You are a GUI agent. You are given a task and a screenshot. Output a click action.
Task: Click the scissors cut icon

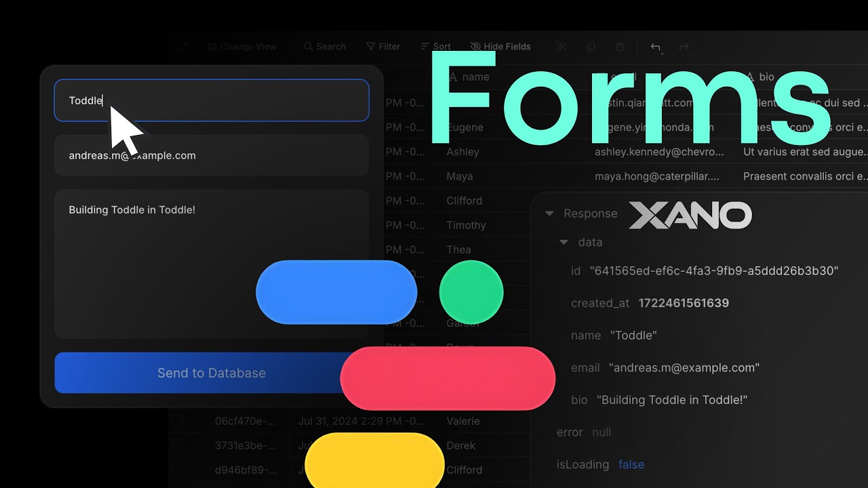(561, 47)
